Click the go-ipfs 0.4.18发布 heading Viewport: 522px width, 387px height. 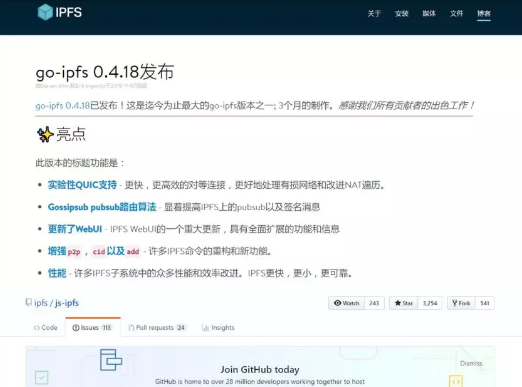105,72
